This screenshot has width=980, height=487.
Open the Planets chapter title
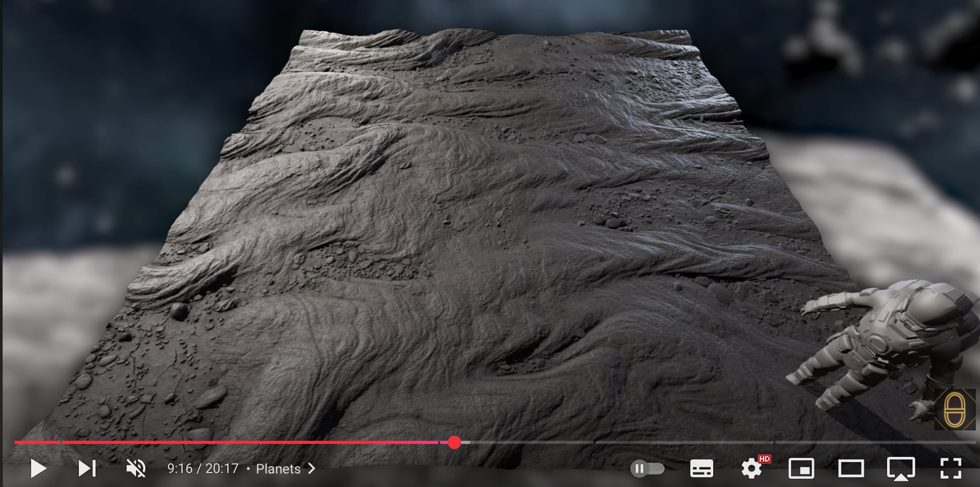[278, 469]
